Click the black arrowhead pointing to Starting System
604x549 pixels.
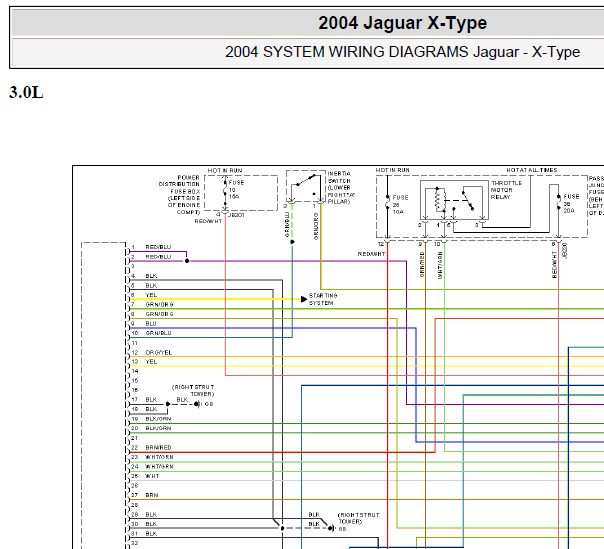(304, 299)
